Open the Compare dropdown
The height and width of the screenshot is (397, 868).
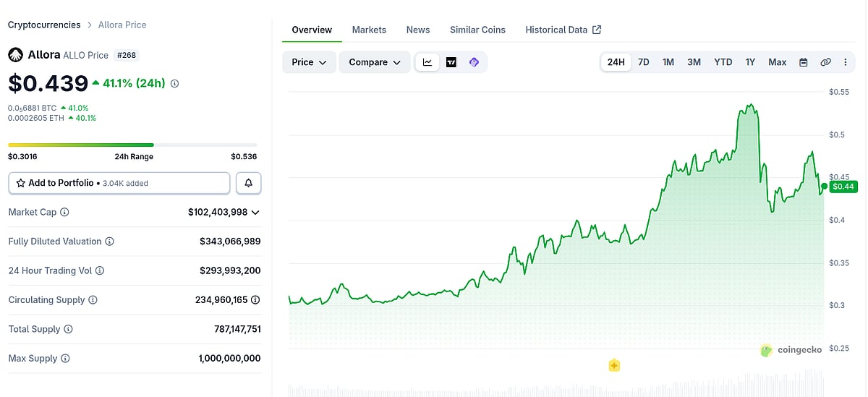[375, 62]
